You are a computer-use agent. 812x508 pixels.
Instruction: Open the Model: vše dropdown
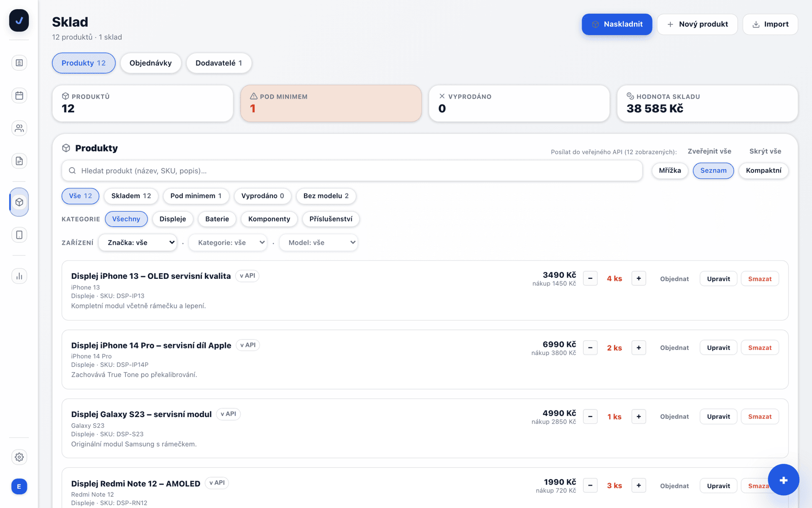click(319, 243)
